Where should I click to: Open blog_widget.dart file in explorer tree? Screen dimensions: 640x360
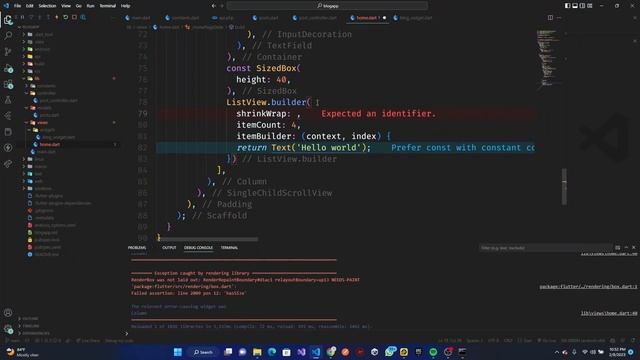(58, 137)
